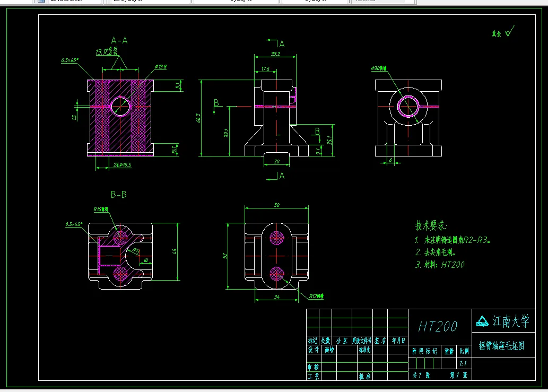
Task: Click the 45 dimension beside B-B view
Action: (x=175, y=251)
